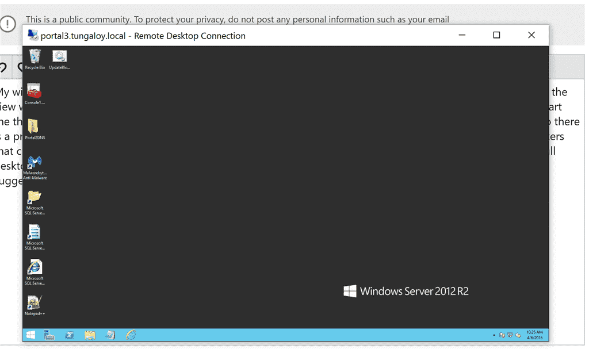Close the Remote Desktop Connection window
Image resolution: width=589 pixels, height=364 pixels.
531,35
